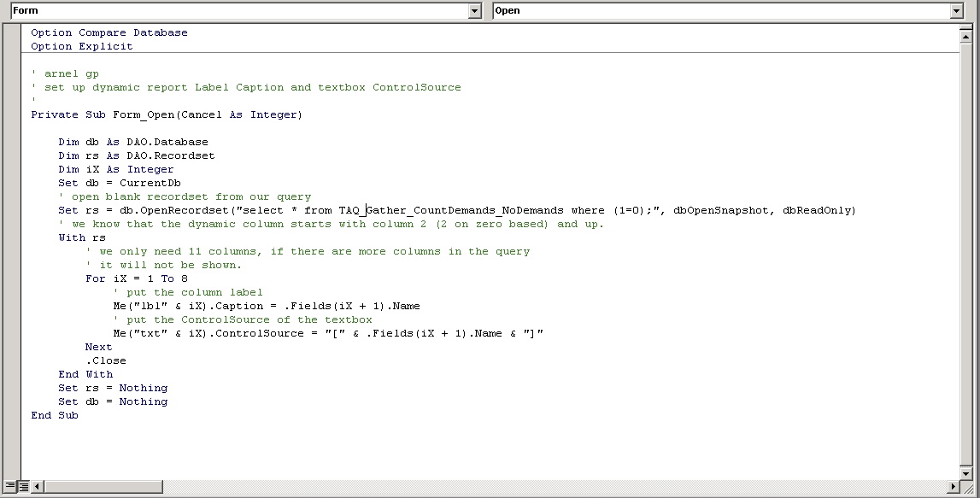Click the horizontal scrollbar right arrow
This screenshot has height=498, width=980.
click(954, 486)
